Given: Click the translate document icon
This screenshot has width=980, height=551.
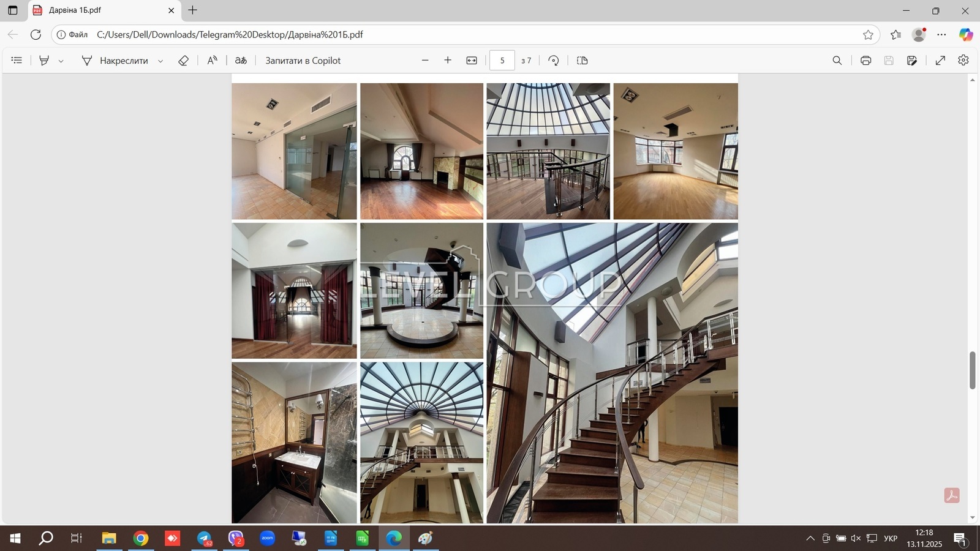Looking at the screenshot, I should point(241,60).
